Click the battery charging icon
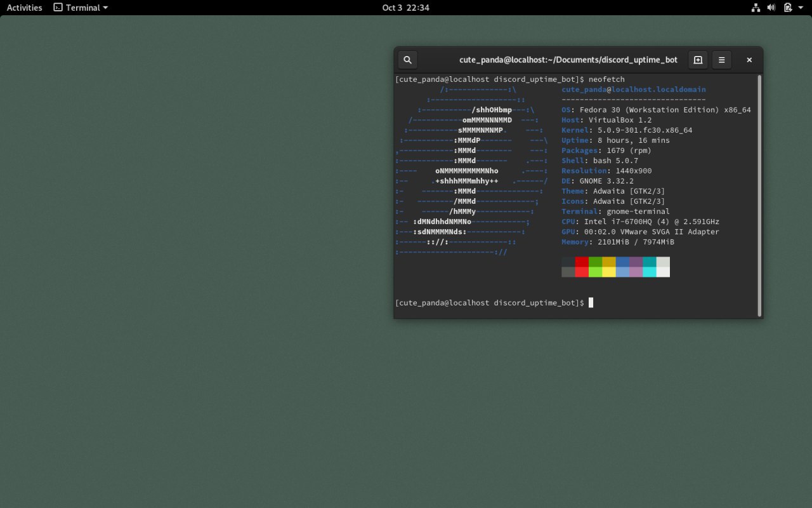The image size is (812, 508). point(787,8)
